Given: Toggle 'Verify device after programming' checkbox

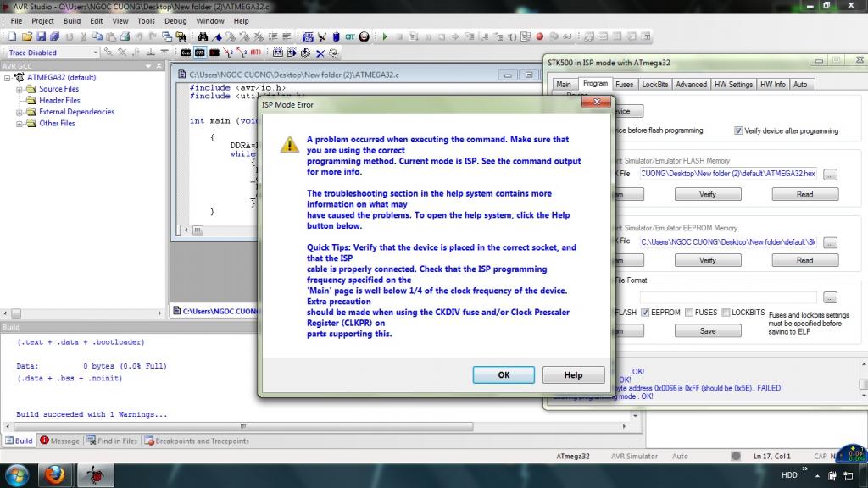Looking at the screenshot, I should pos(738,130).
